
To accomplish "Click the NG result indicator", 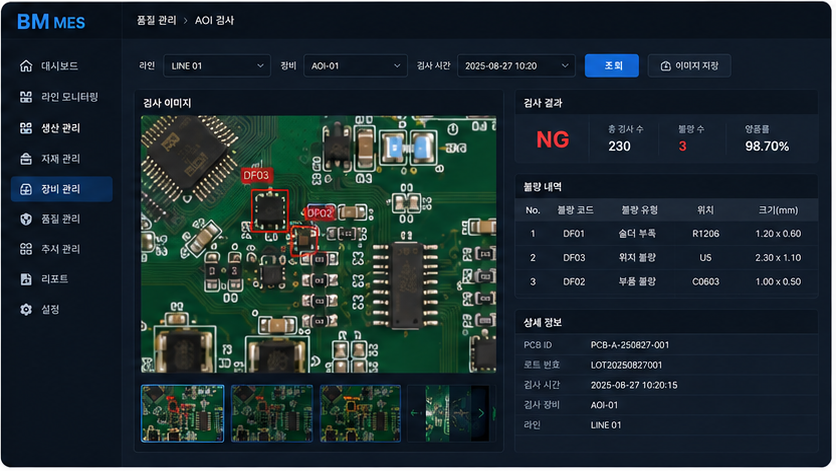I will [552, 140].
